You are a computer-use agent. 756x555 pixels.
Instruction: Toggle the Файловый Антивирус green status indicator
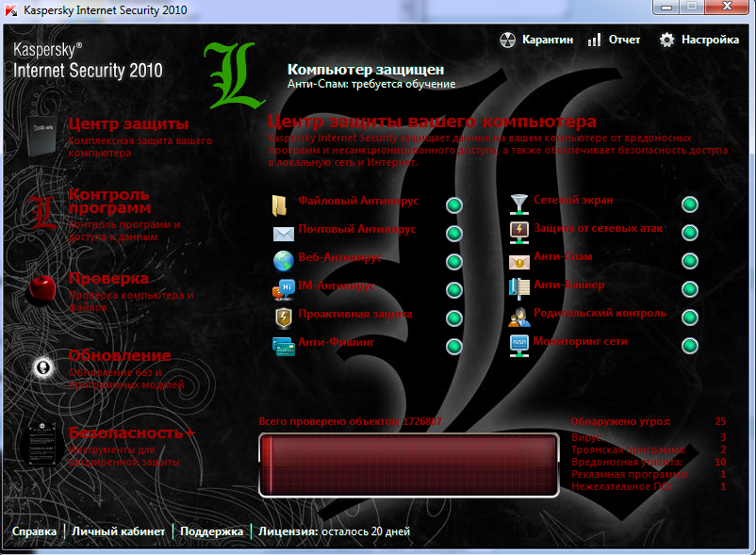454,205
